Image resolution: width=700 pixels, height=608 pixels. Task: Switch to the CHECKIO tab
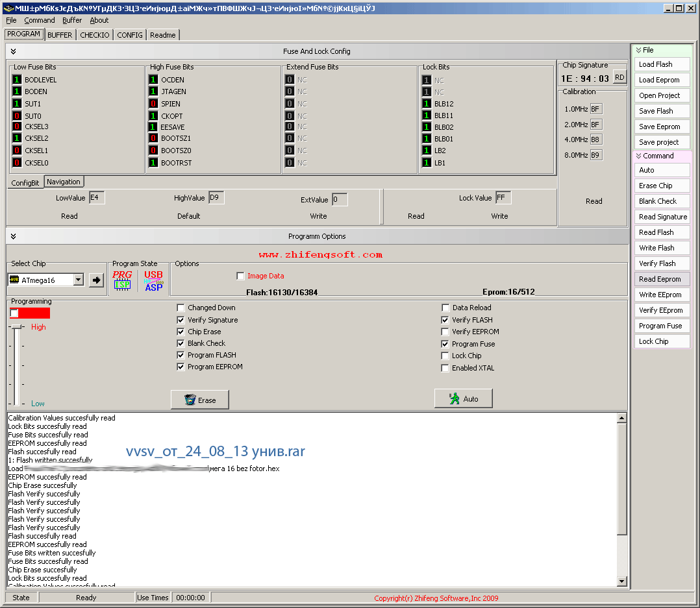click(x=95, y=35)
